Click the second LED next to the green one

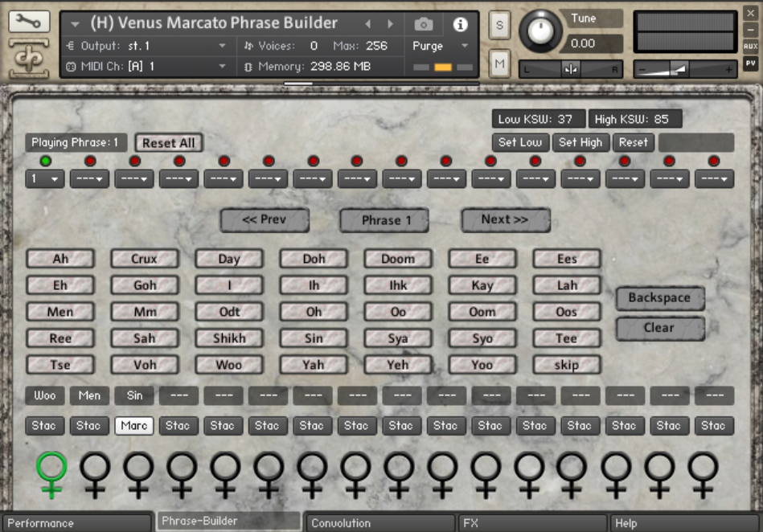coord(90,161)
